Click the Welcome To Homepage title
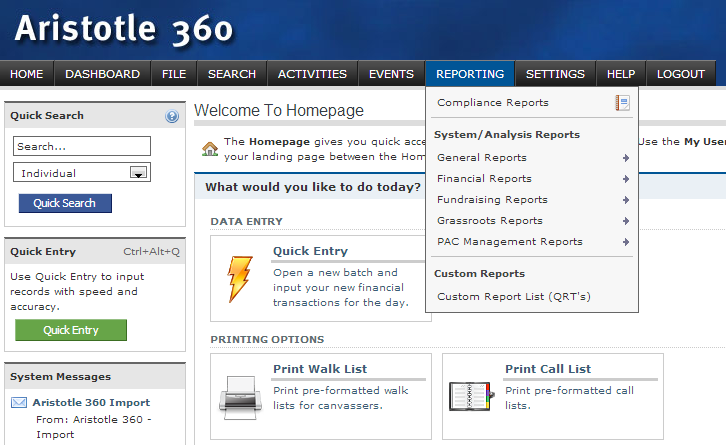Screen dimensions: 726x445 279,111
